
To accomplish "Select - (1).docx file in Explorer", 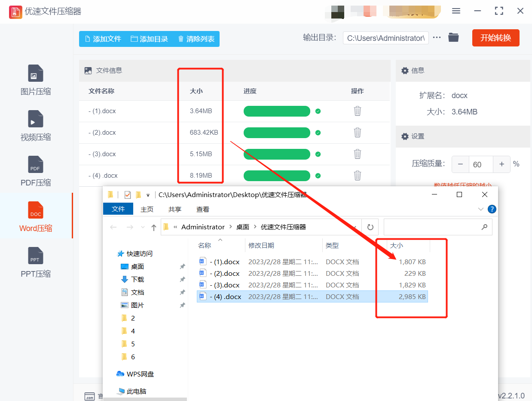I will pyautogui.click(x=312, y=262).
